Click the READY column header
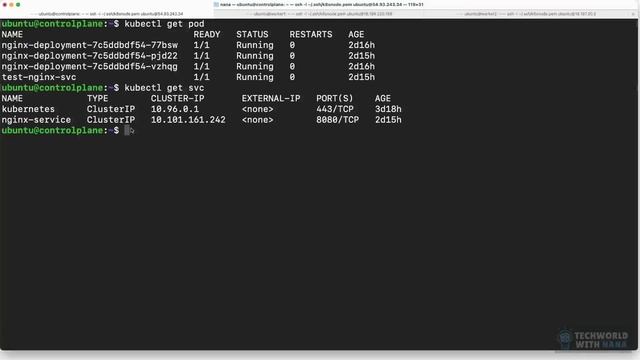 tap(207, 35)
